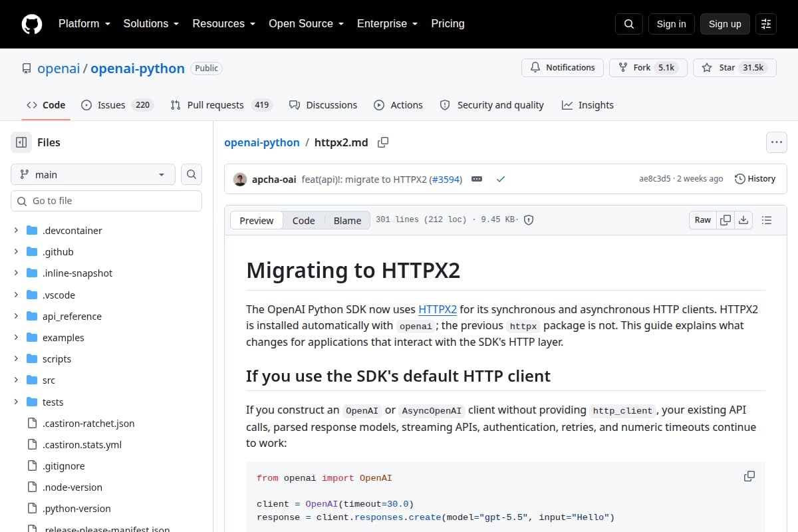The image size is (798, 532).
Task: Click the search magnifier icon in header
Action: 629,24
